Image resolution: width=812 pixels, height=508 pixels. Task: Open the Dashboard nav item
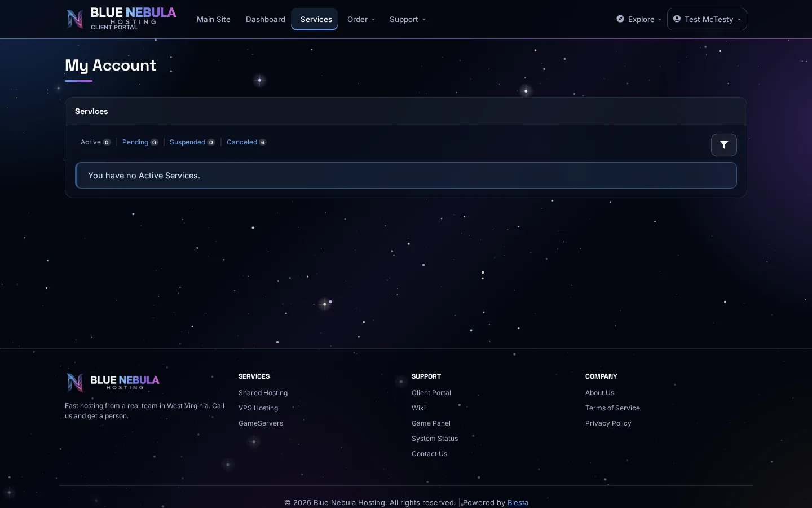[266, 19]
